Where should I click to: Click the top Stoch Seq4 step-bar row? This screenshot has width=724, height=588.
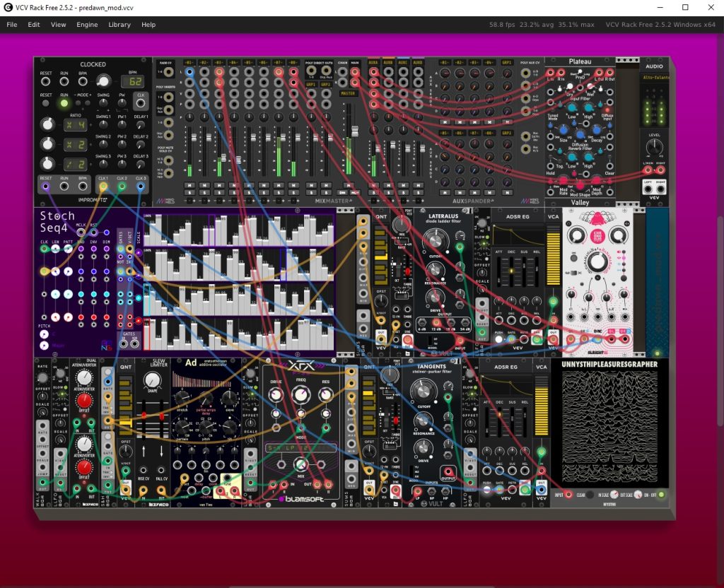click(x=239, y=230)
